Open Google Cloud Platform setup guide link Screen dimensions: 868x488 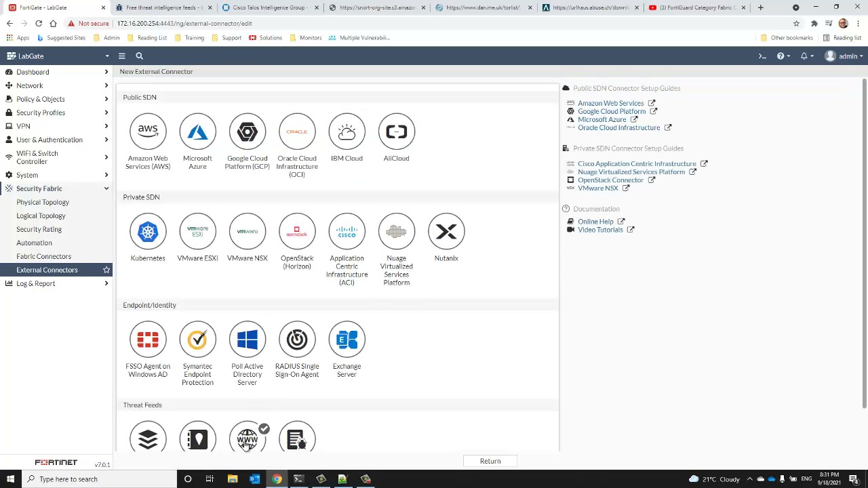coord(612,111)
